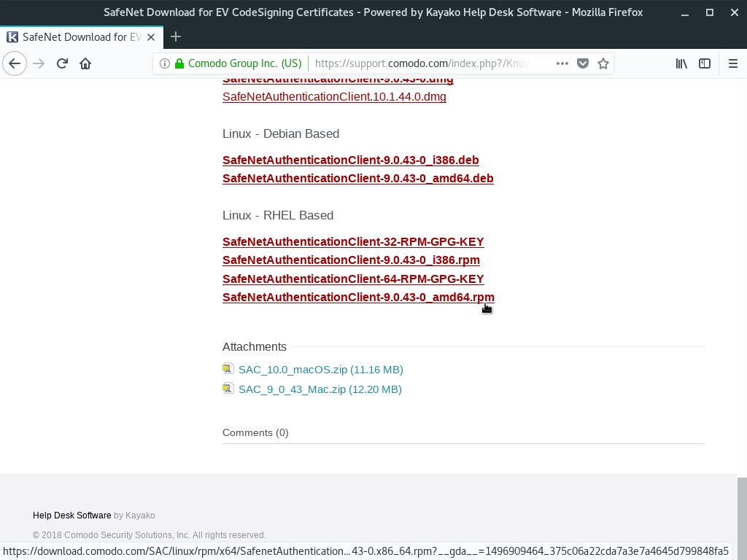The image size is (747, 560).
Task: Go back to the previous page
Action: (x=15, y=63)
